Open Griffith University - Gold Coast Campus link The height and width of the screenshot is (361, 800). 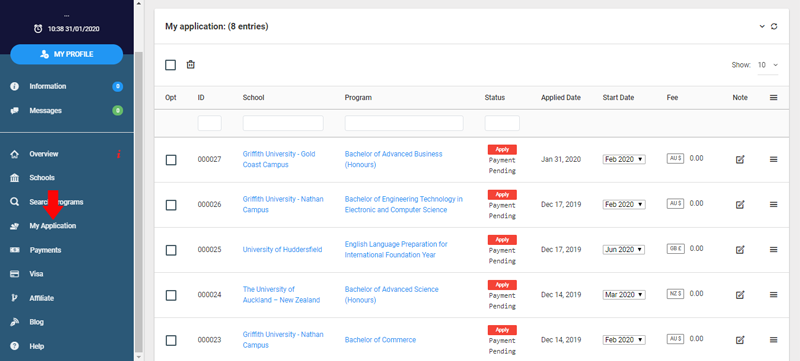(279, 160)
